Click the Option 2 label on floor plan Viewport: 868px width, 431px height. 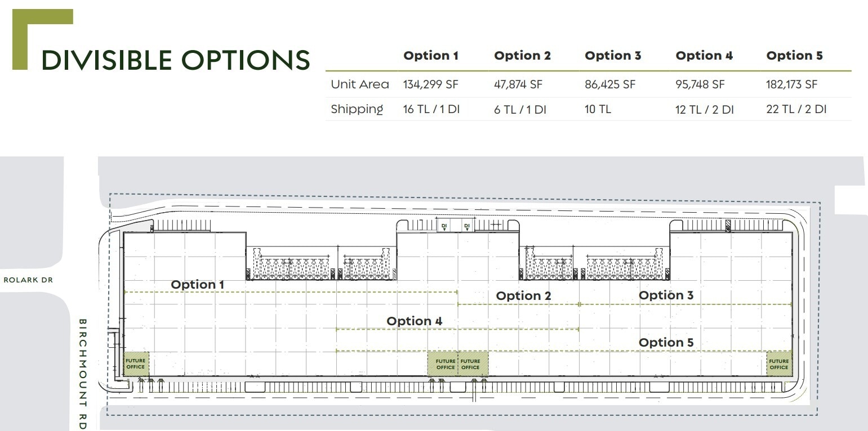point(523,296)
